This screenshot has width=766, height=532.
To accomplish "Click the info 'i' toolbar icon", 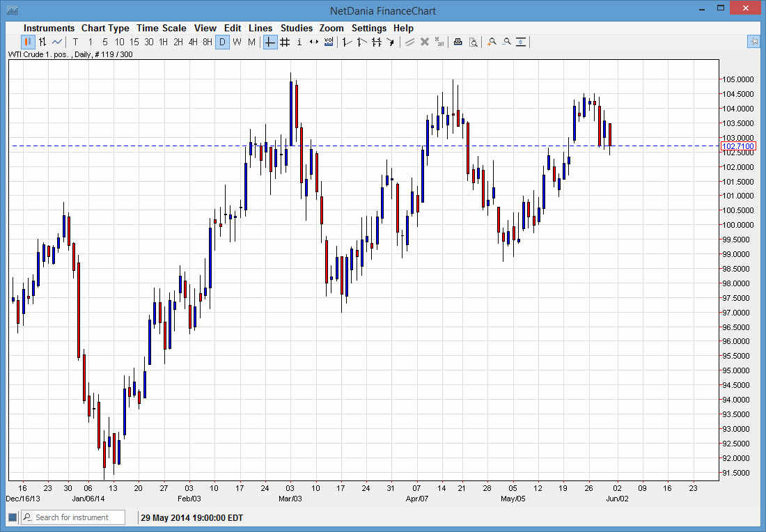I will tap(299, 42).
